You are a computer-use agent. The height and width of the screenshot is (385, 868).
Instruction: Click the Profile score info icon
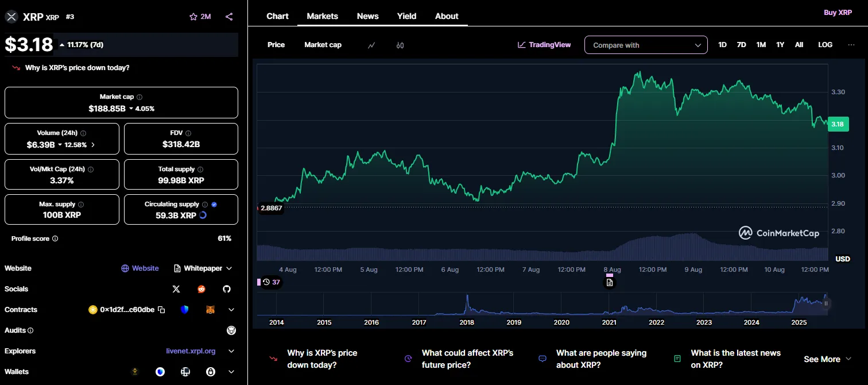[x=55, y=238]
